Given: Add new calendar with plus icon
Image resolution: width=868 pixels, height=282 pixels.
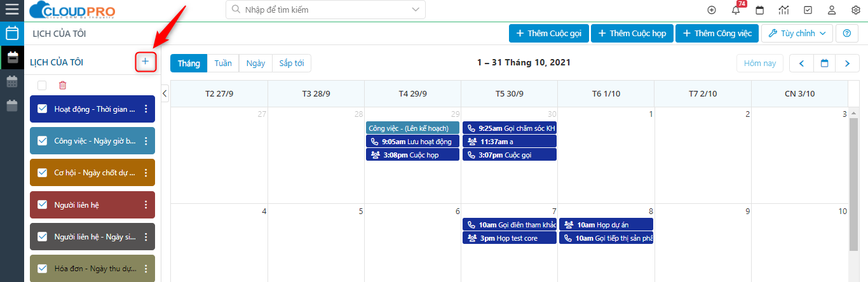Looking at the screenshot, I should (146, 62).
